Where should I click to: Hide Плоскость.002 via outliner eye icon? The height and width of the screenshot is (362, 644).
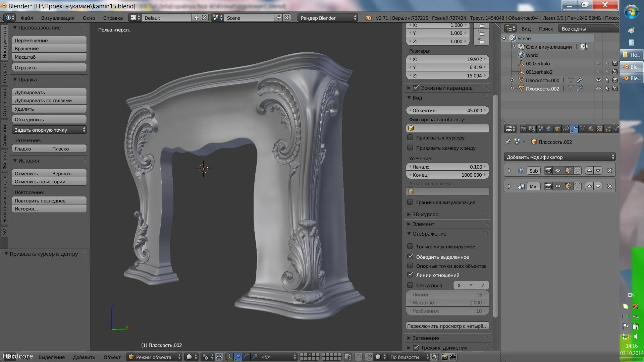pyautogui.click(x=598, y=88)
